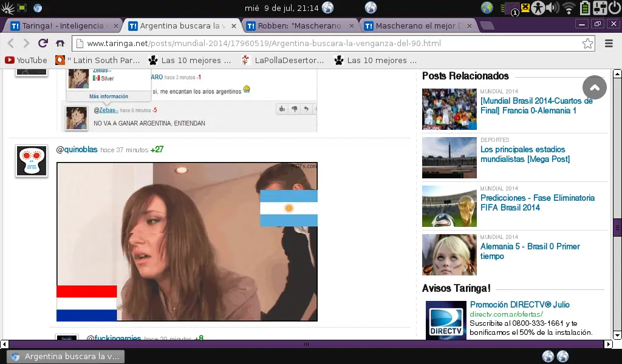Image resolution: width=622 pixels, height=364 pixels.
Task: Click vertical scrollbar up arrow
Action: pyautogui.click(x=617, y=73)
